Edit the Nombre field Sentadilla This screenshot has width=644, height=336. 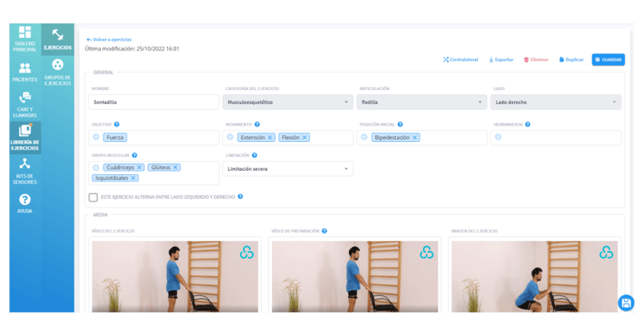(x=154, y=102)
